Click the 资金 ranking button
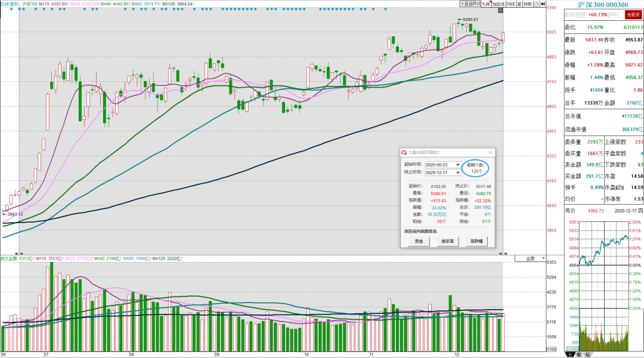The width and height of the screenshot is (644, 358). 419,241
